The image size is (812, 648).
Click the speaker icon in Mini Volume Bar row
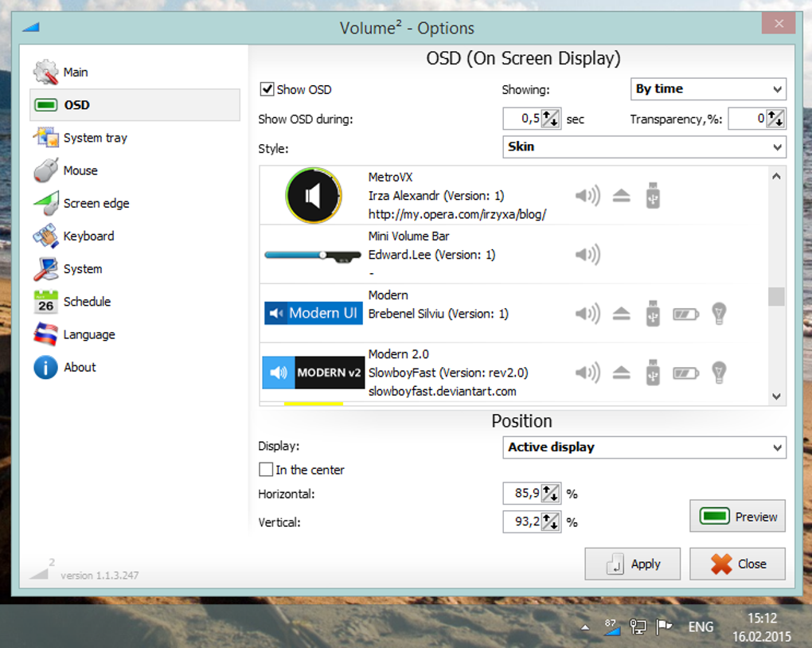(x=588, y=255)
